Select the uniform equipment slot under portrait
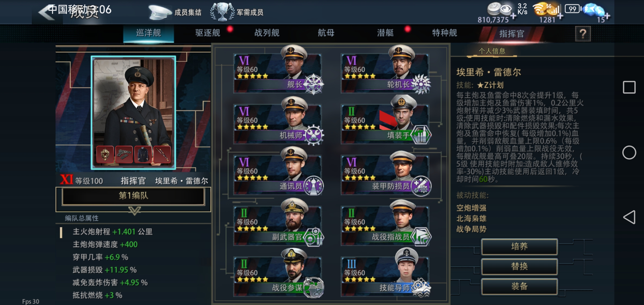This screenshot has height=305, width=644. tap(143, 154)
